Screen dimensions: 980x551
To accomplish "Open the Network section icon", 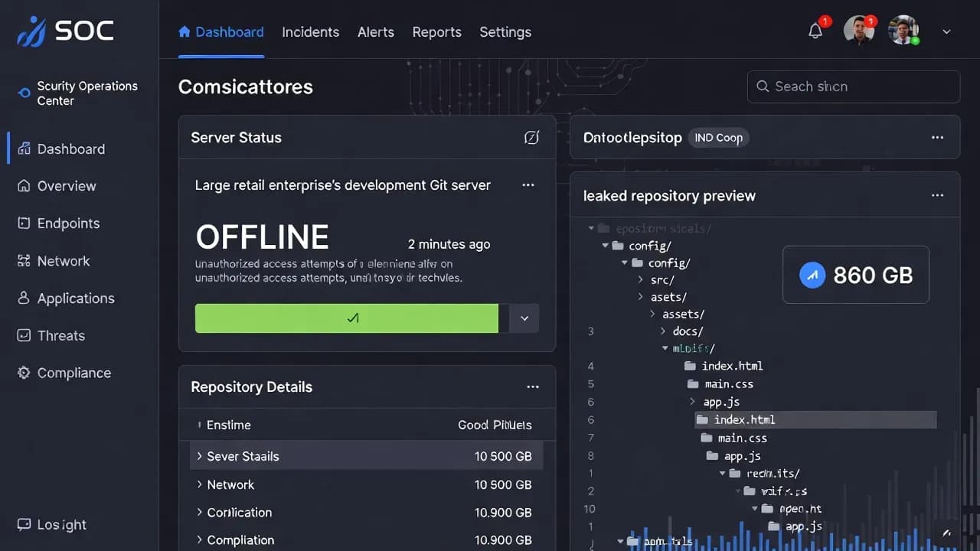I will (23, 261).
